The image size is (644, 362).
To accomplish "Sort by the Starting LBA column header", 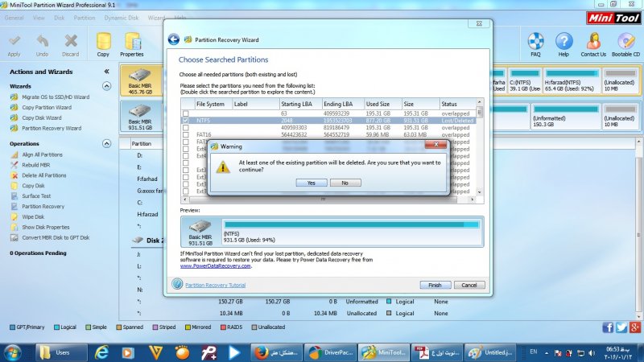I will coord(300,104).
